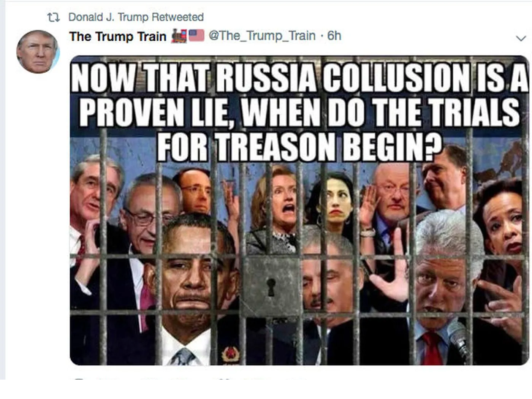Open the "Donald J. Trump Retweeted" link
The width and height of the screenshot is (532, 399).
point(136,17)
